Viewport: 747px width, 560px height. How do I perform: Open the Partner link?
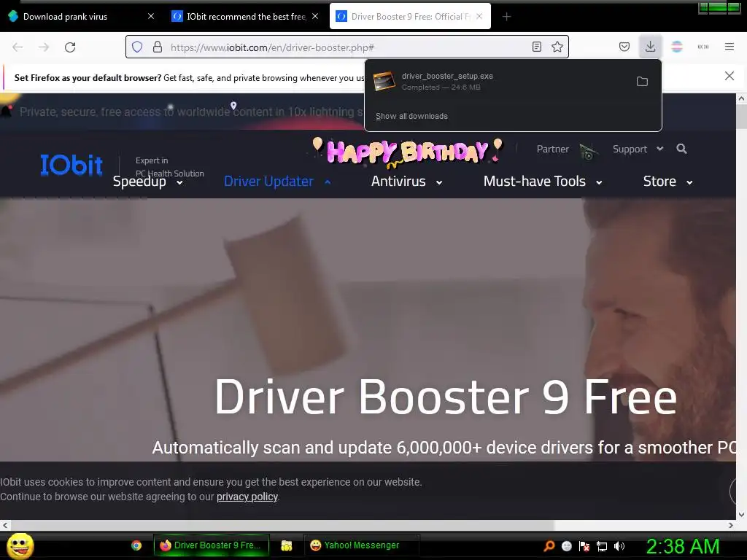[553, 149]
